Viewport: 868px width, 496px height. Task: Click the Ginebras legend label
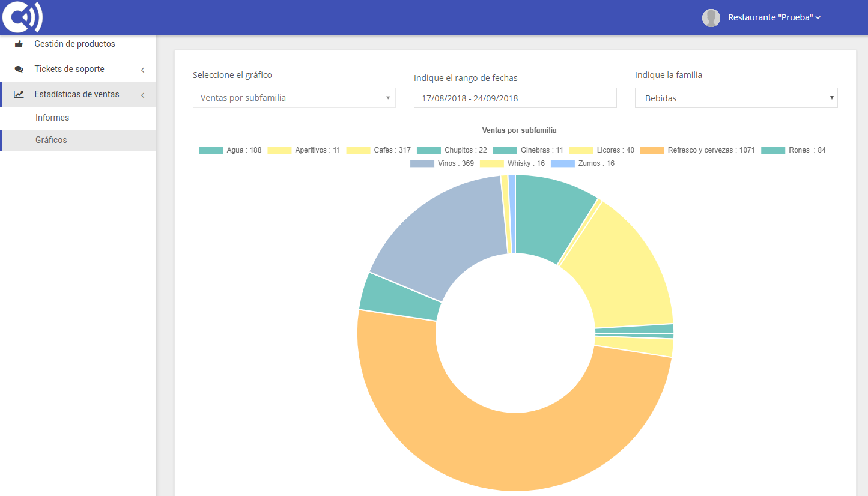pyautogui.click(x=540, y=150)
